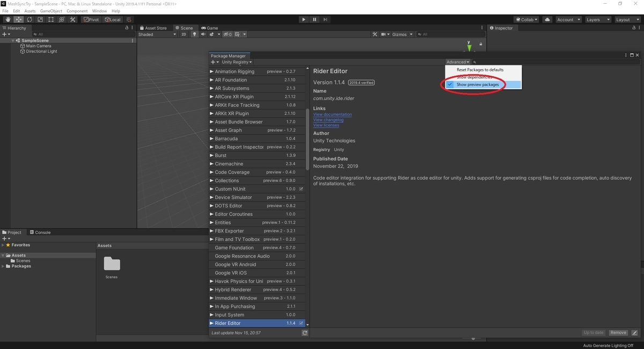The width and height of the screenshot is (644, 349).
Task: Toggle scene gizmo rotation lock
Action: click(x=481, y=44)
